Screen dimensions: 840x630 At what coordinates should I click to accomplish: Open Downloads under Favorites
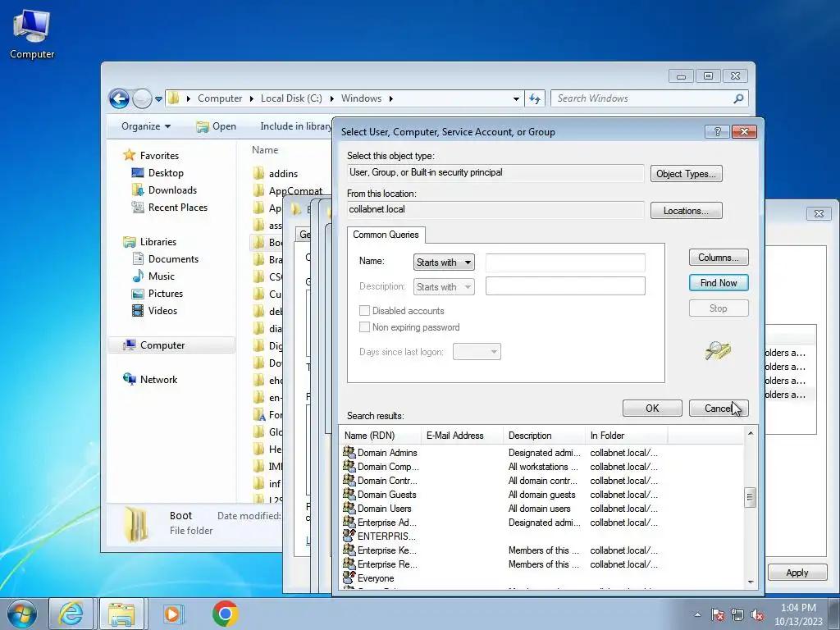point(172,190)
